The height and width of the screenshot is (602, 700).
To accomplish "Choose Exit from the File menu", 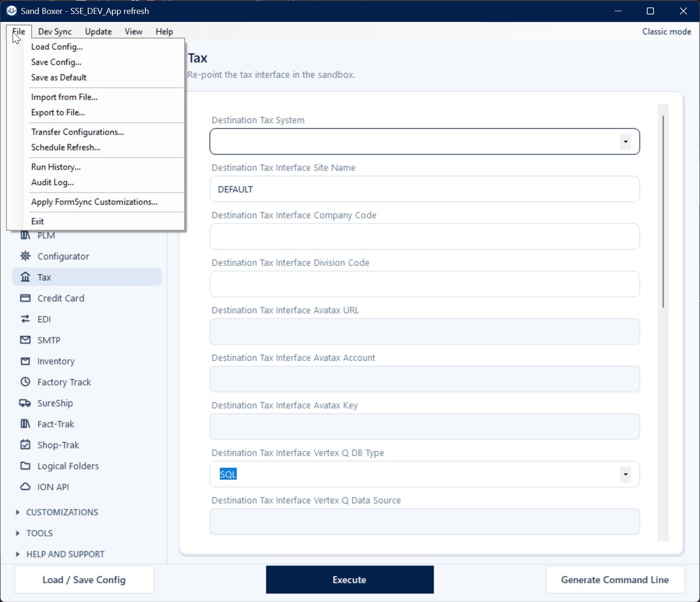I will coord(96,221).
